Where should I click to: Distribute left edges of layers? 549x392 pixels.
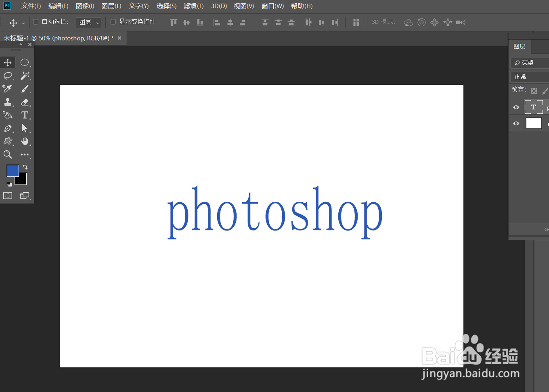[308, 22]
